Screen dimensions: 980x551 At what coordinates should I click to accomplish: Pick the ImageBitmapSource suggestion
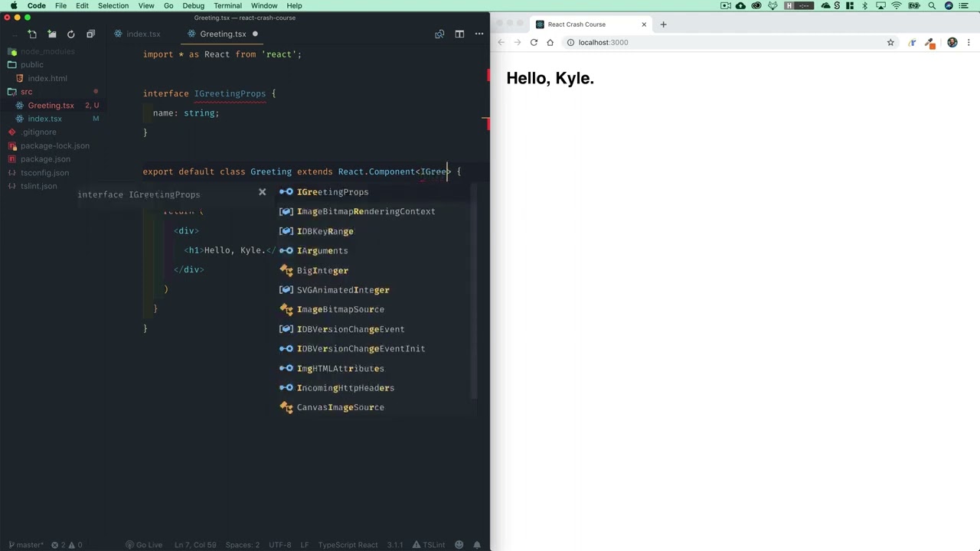(377, 309)
